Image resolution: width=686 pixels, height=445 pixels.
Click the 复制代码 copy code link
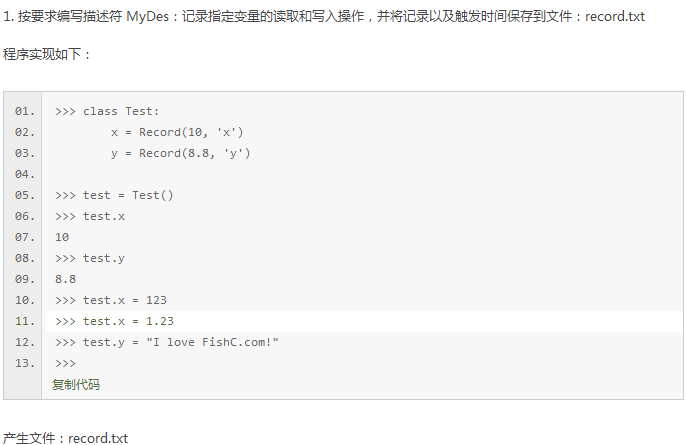76,385
